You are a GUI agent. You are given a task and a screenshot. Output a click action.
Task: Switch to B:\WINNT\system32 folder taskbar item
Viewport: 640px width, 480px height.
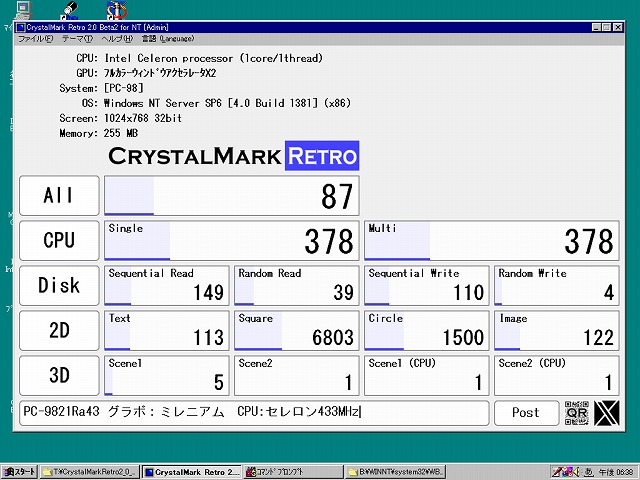[x=396, y=472]
